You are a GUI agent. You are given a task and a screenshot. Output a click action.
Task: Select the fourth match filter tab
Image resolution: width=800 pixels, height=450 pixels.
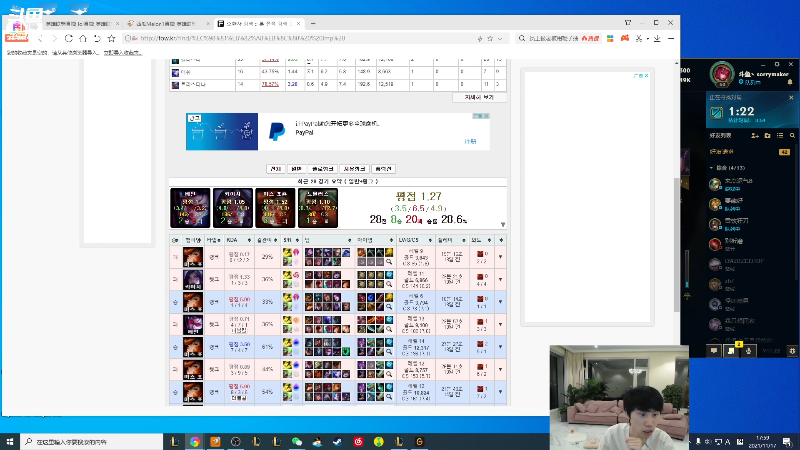354,169
